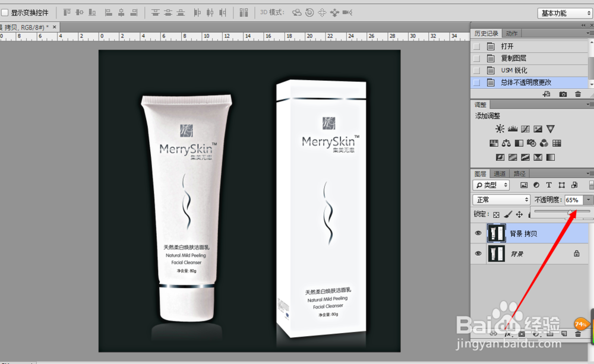Switch to the 动作 tab
This screenshot has width=594, height=364.
(511, 33)
